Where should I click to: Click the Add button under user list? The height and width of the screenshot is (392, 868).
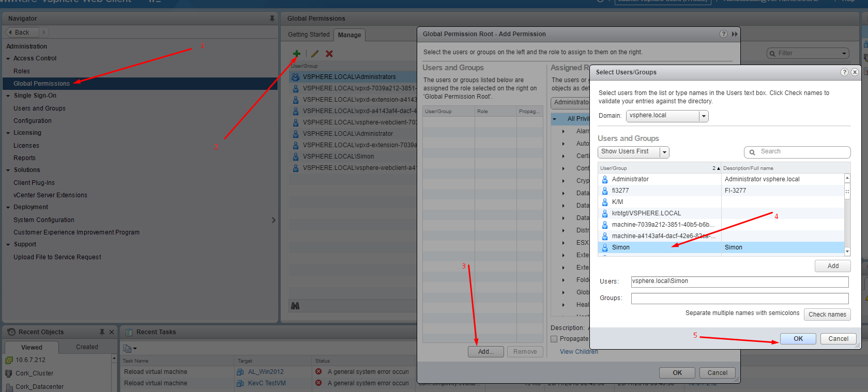click(833, 266)
